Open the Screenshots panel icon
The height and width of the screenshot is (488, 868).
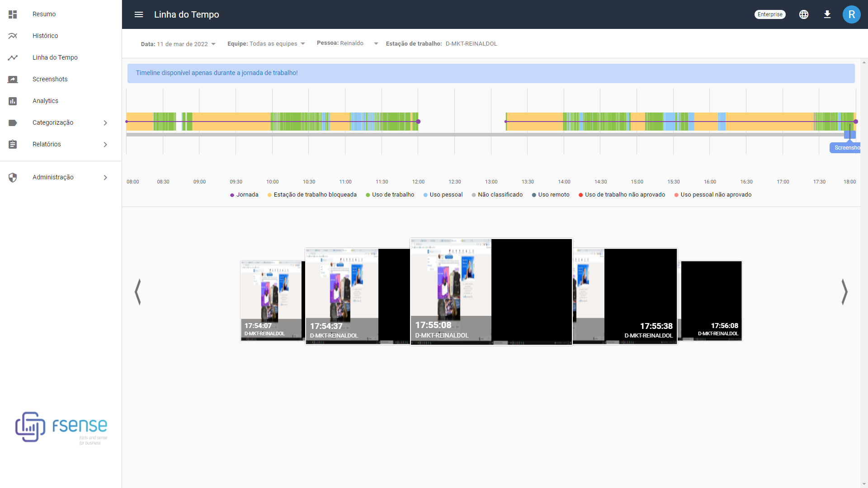point(13,79)
